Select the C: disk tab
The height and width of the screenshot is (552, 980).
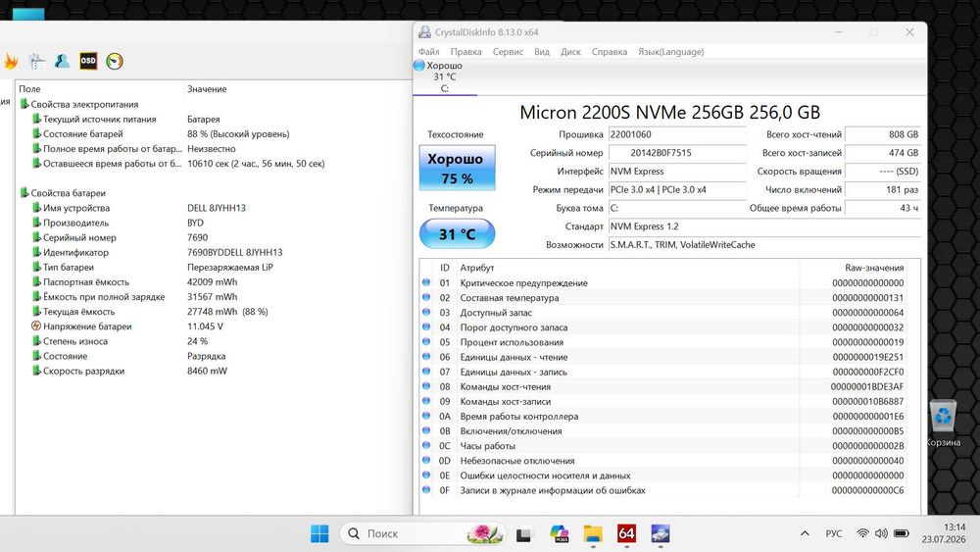(x=444, y=76)
